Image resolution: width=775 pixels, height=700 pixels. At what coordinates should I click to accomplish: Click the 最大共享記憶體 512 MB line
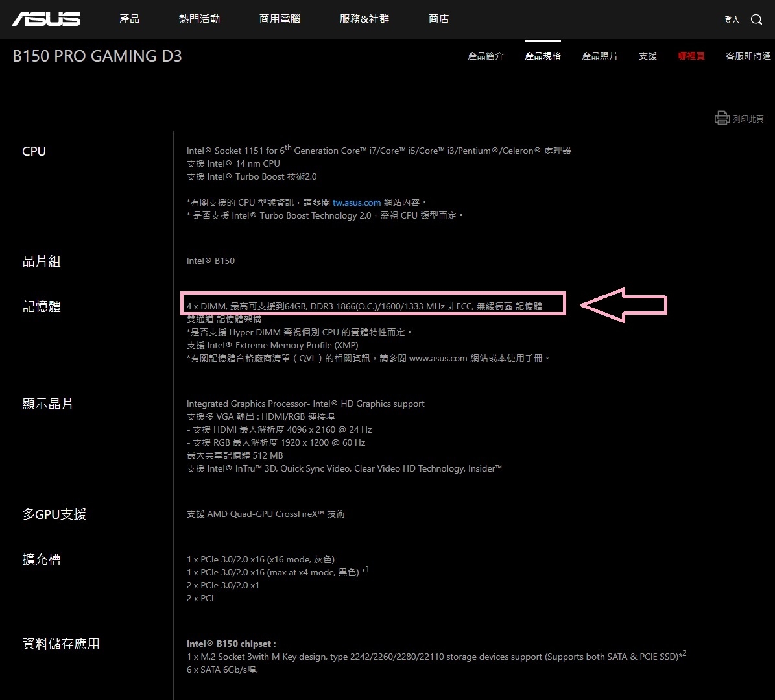pyautogui.click(x=235, y=456)
